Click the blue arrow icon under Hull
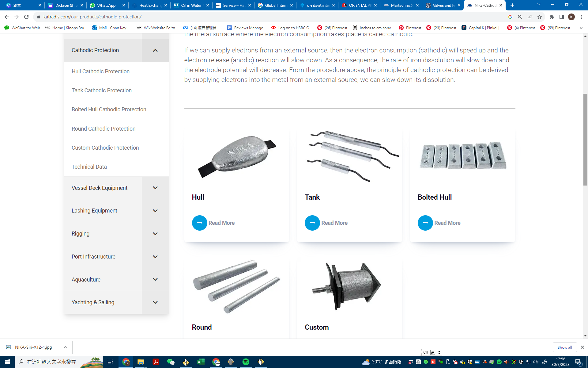588x368 pixels. coord(199,223)
